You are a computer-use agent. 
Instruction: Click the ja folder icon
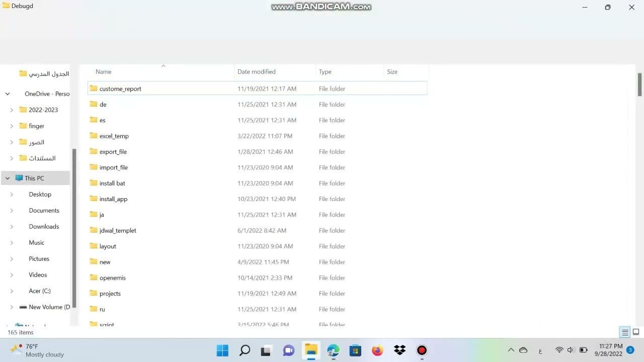tap(93, 214)
